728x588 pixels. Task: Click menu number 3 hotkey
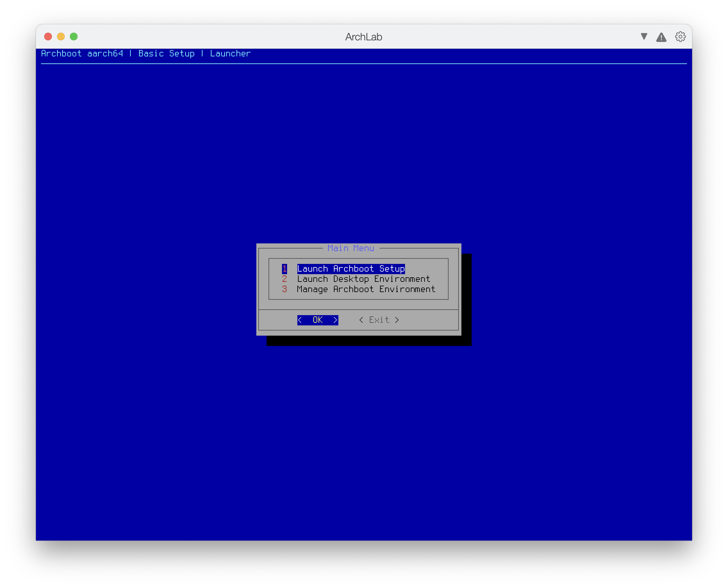(x=284, y=289)
